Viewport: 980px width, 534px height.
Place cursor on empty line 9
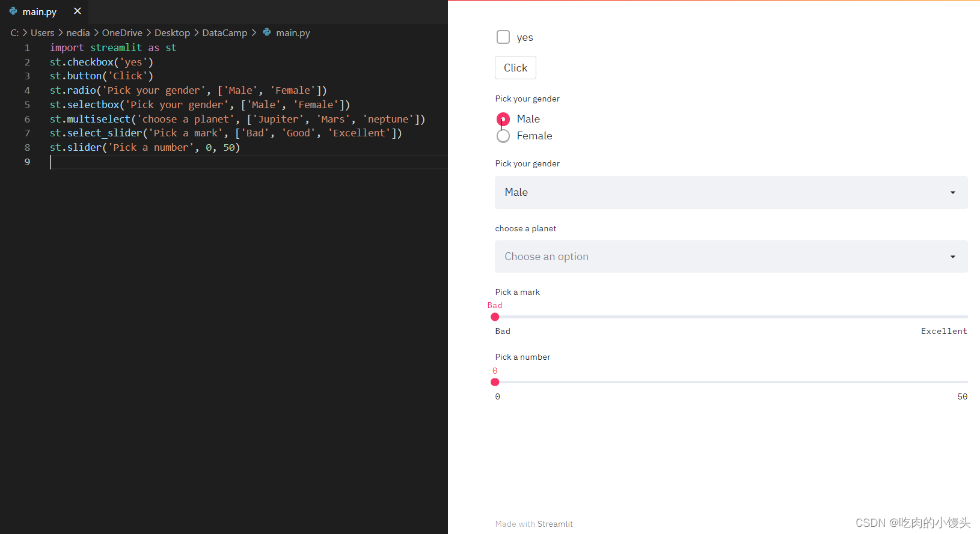pyautogui.click(x=248, y=162)
